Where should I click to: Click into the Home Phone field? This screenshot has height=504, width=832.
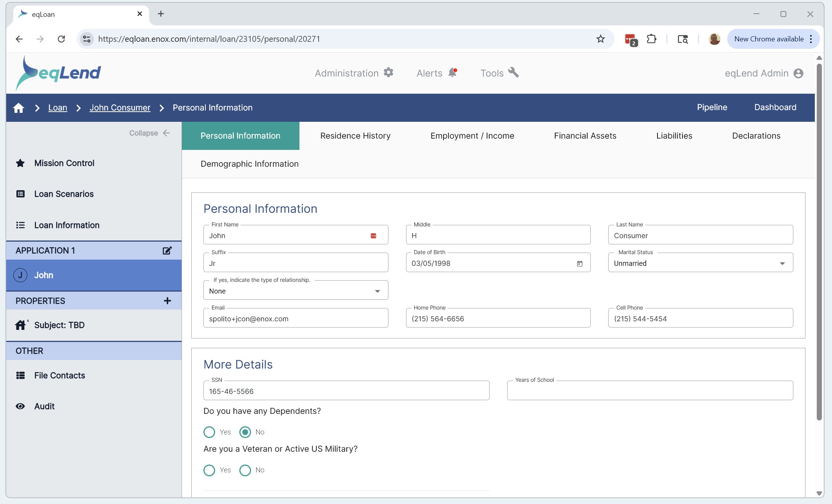coord(498,318)
